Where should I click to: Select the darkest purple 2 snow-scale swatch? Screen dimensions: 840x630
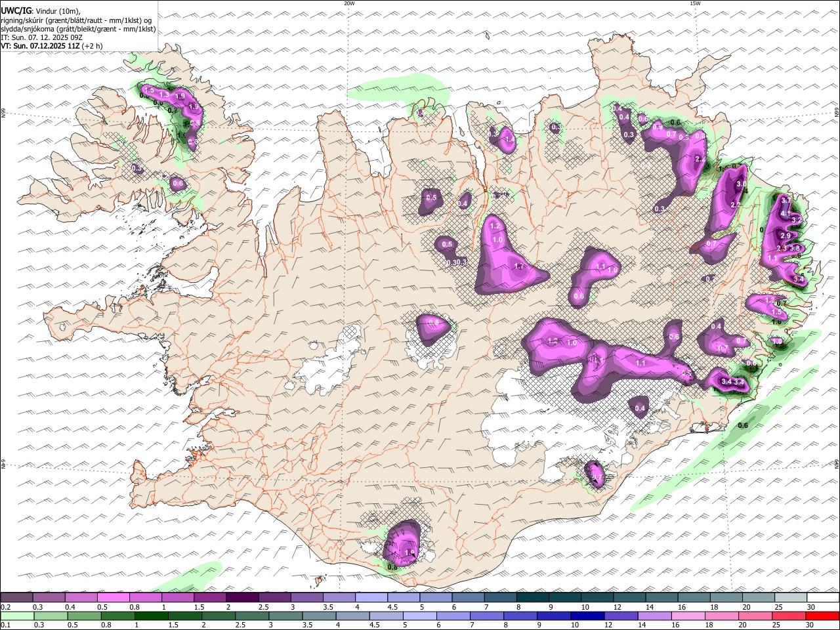[242, 598]
